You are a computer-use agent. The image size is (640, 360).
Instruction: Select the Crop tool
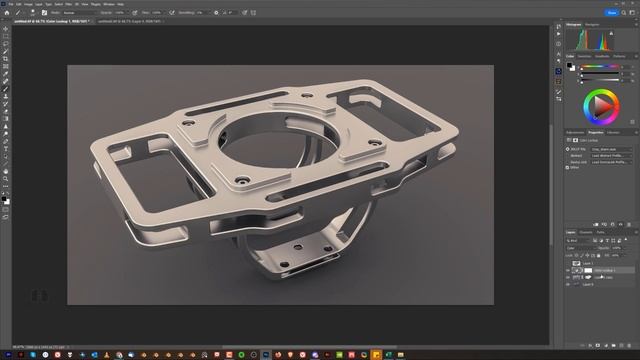(5, 59)
